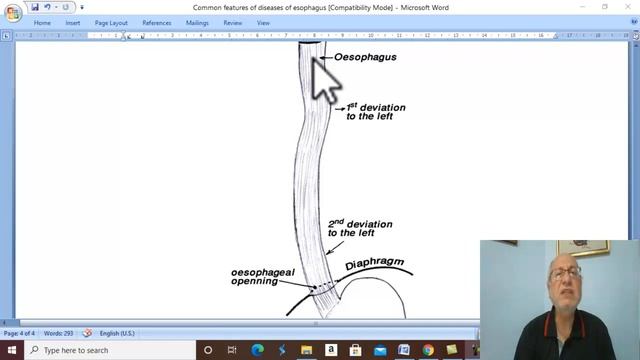Image resolution: width=640 pixels, height=360 pixels.
Task: Switch to the Insert ribbon tab
Action: (x=73, y=23)
